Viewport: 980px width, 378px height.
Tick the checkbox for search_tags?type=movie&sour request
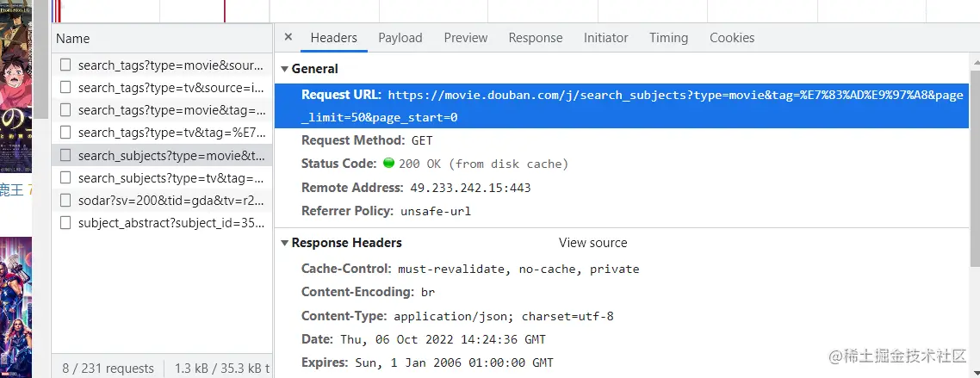(65, 65)
